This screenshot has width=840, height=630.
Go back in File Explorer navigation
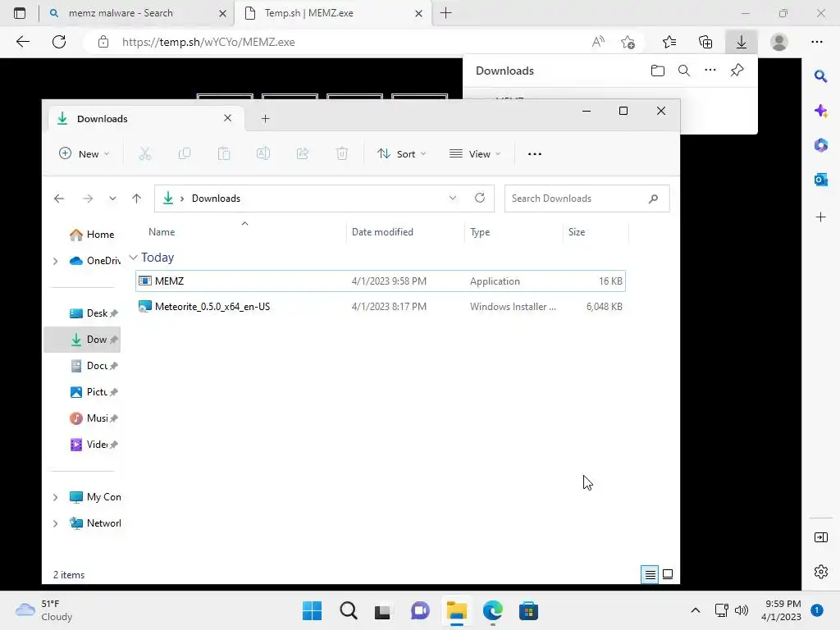coord(59,199)
